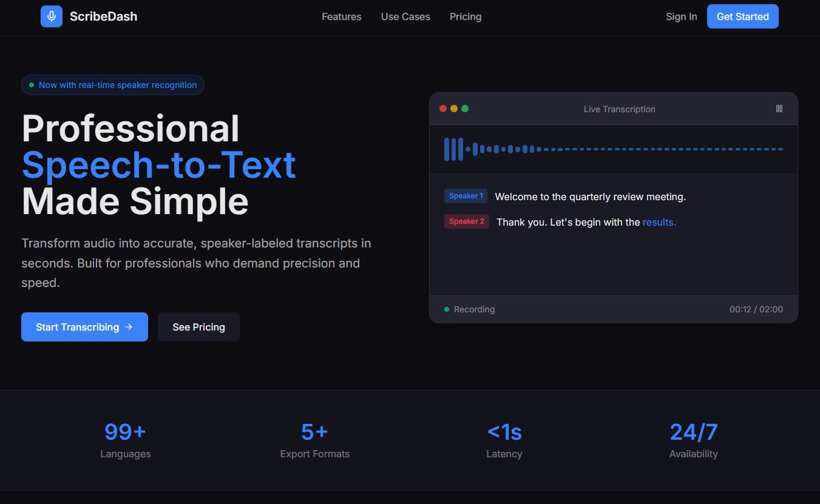Click the yellow window dot in Live Transcription

454,109
